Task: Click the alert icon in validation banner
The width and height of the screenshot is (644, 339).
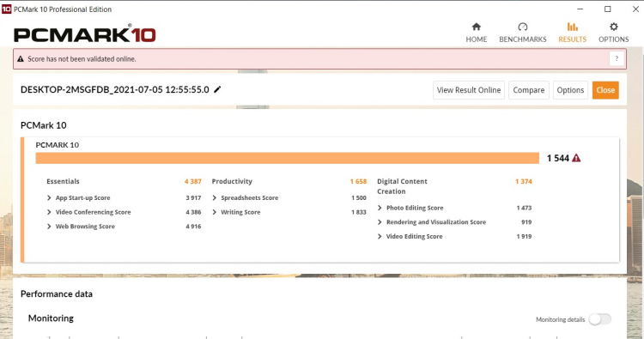Action: (21, 59)
